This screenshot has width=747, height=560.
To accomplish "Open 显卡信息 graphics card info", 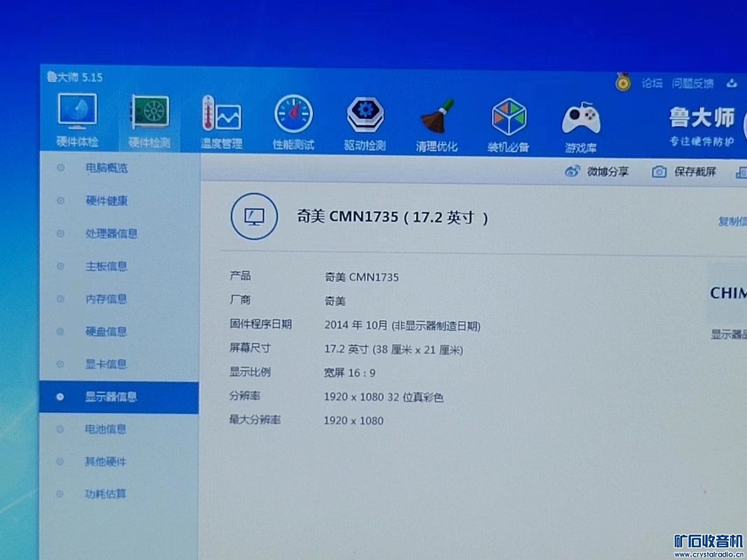I will [106, 364].
